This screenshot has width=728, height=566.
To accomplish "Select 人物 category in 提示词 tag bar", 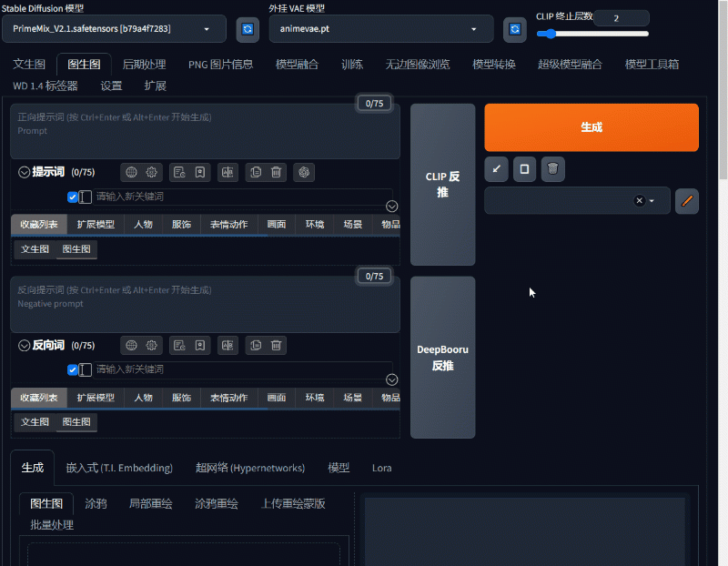I will point(143,225).
